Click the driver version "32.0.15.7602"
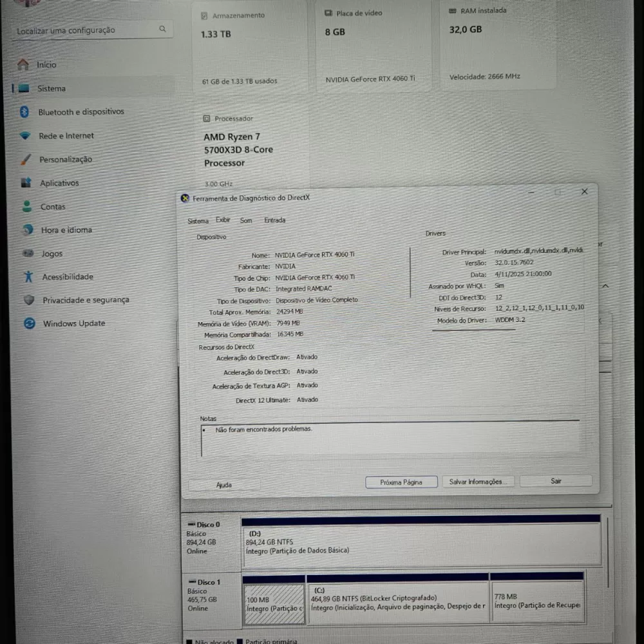The width and height of the screenshot is (644, 644). [x=514, y=263]
